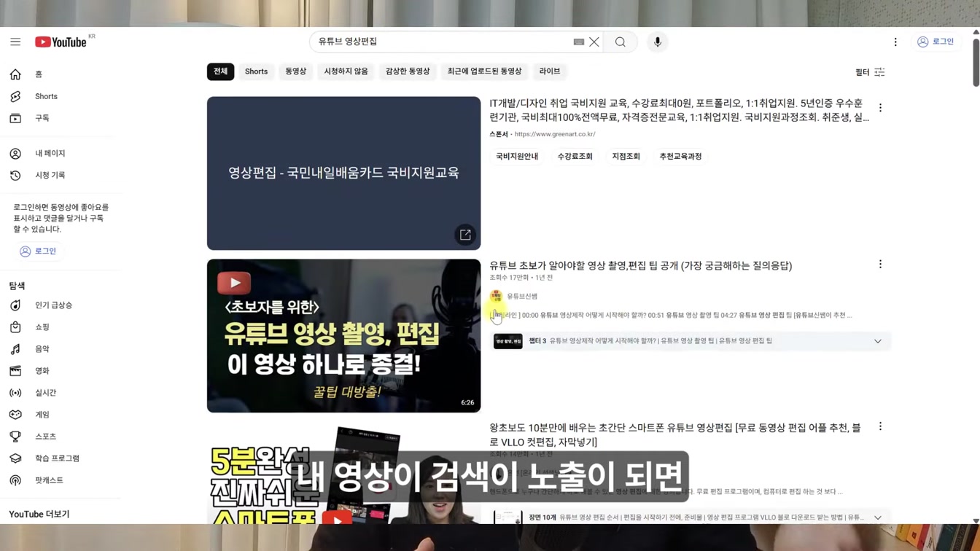Open sponsored 영상편집 국비지원교육 thumbnail
This screenshot has width=980, height=551.
(x=343, y=173)
